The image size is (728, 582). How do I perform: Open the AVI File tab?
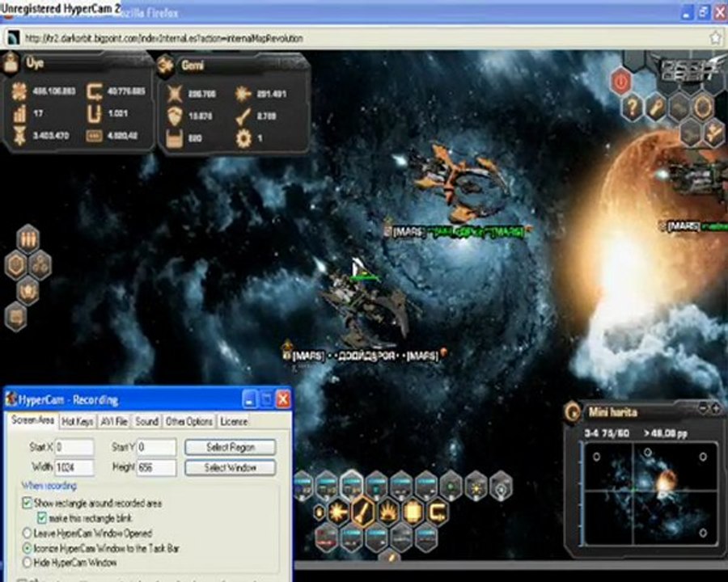coord(114,421)
